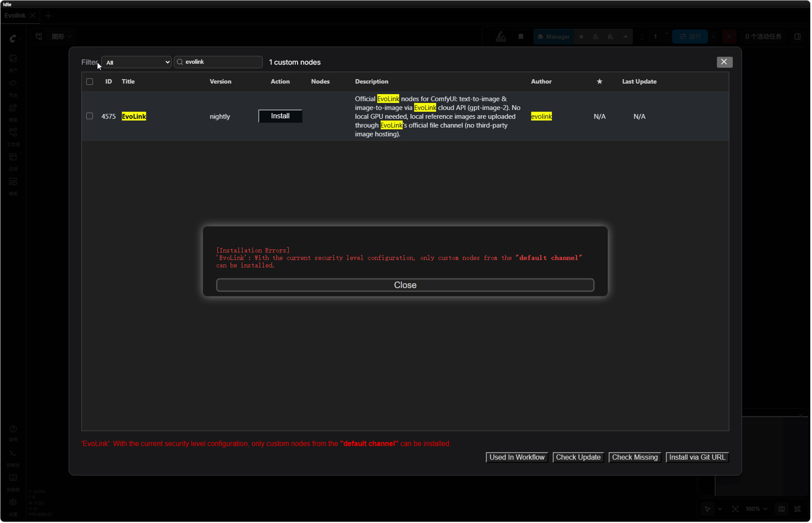Image resolution: width=812 pixels, height=523 pixels.
Task: Click the workflow graph icon beside 图形
Action: [x=39, y=36]
